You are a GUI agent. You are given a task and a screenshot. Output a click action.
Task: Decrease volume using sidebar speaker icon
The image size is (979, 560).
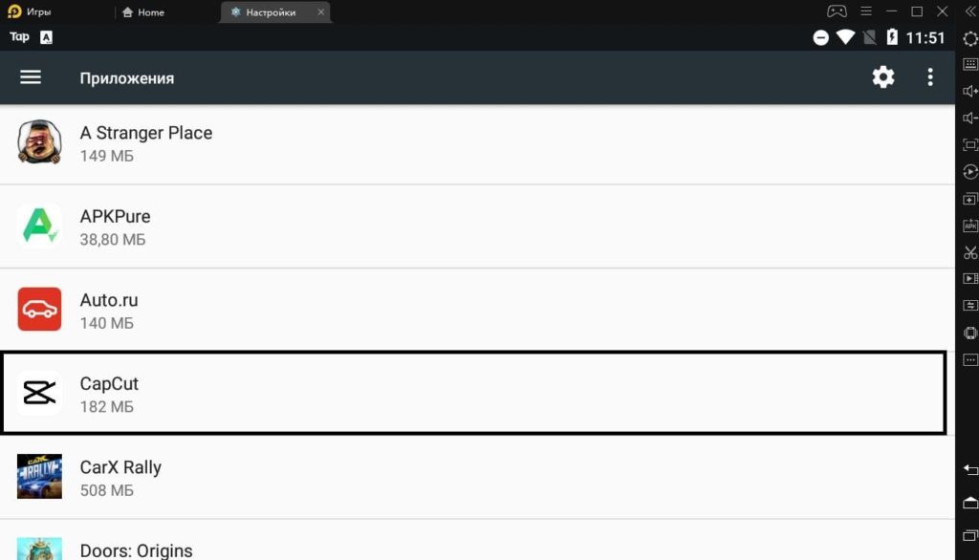coord(969,118)
